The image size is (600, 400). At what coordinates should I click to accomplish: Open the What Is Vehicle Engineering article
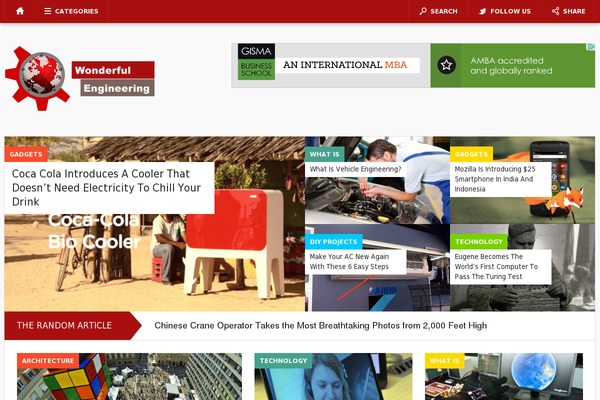(355, 169)
